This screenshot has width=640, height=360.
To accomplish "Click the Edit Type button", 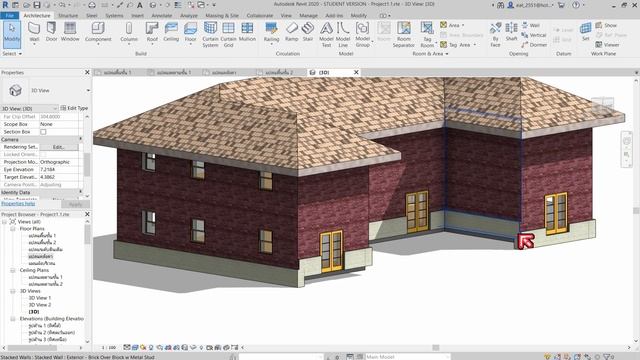I will pyautogui.click(x=74, y=108).
